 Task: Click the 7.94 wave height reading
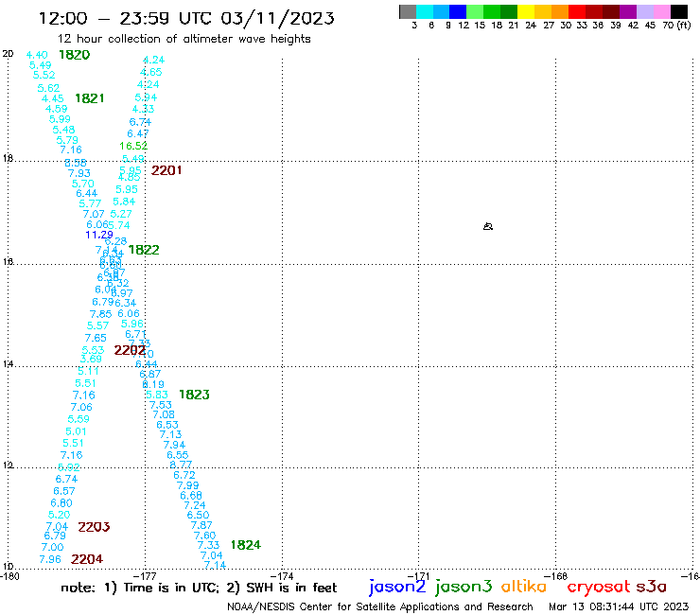coord(174,445)
